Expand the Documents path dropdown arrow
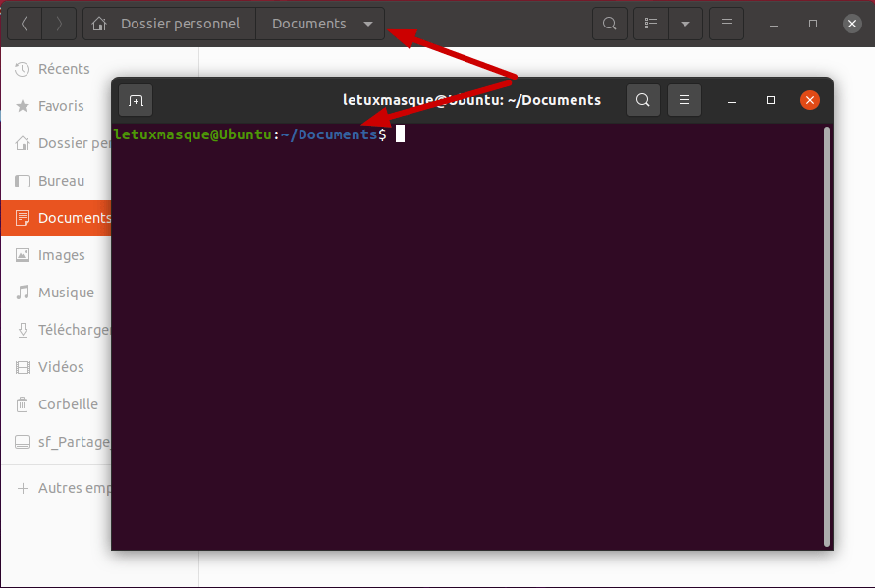 [x=368, y=24]
